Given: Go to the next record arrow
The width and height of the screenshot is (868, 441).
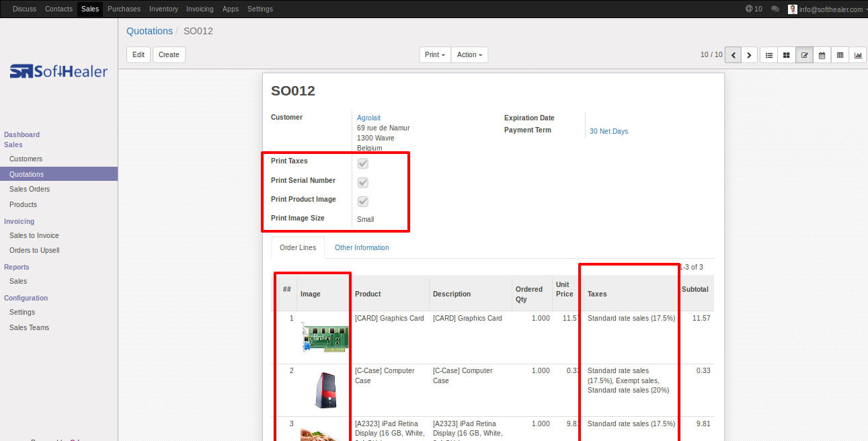Looking at the screenshot, I should click(x=749, y=55).
